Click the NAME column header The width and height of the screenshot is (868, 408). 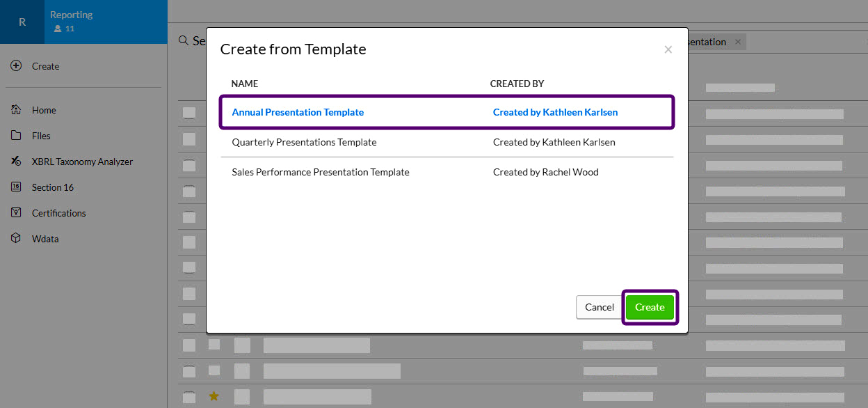click(244, 84)
